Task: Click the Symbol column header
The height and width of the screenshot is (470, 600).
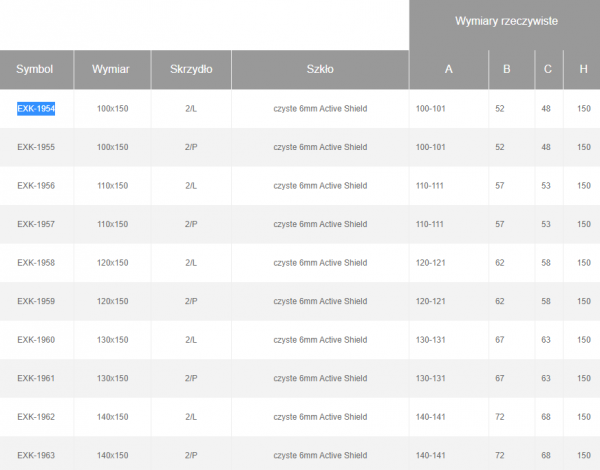Action: tap(36, 70)
